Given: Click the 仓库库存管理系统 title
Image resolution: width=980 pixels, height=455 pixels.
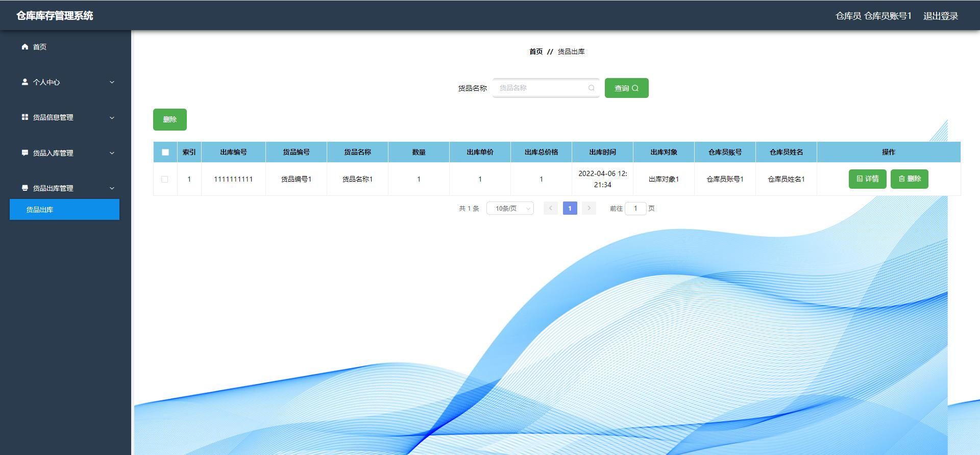Looking at the screenshot, I should click(55, 16).
